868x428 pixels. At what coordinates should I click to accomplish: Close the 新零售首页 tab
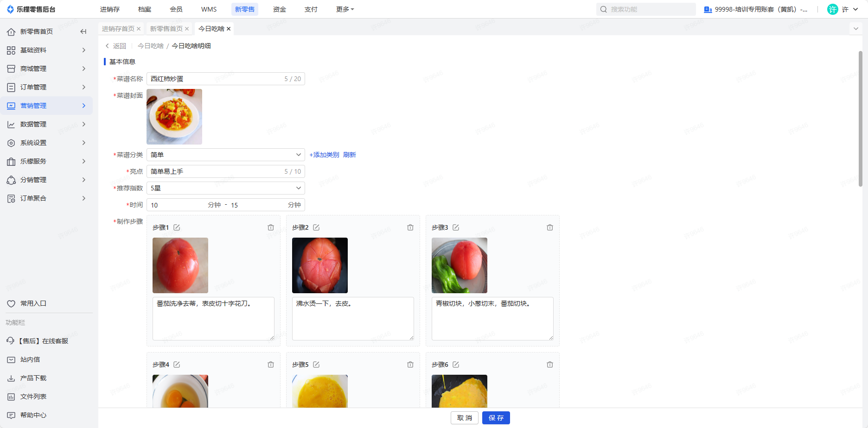click(187, 29)
